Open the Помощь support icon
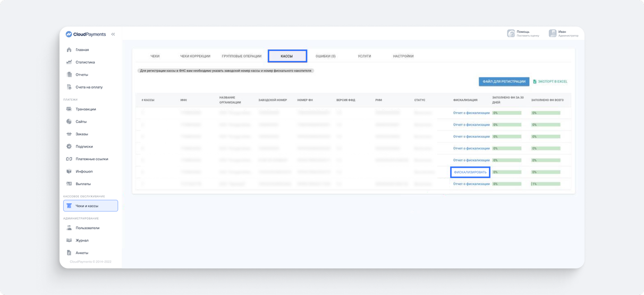 click(x=511, y=33)
